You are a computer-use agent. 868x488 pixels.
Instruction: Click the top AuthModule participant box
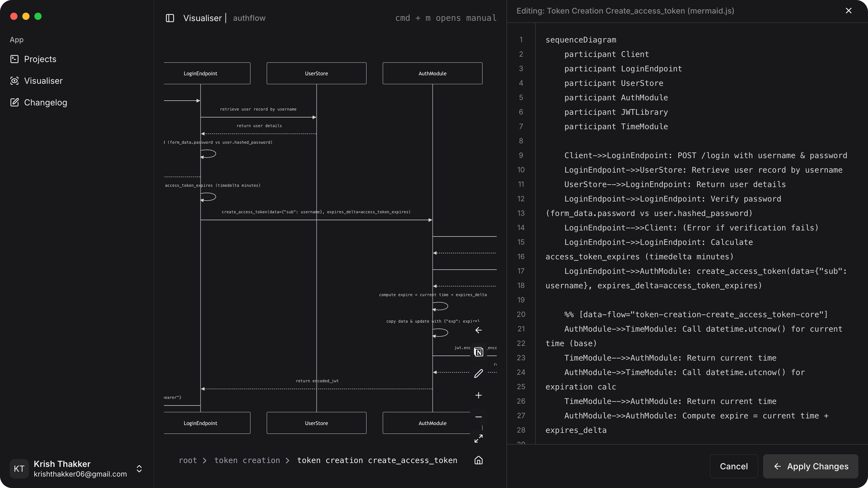pos(432,73)
